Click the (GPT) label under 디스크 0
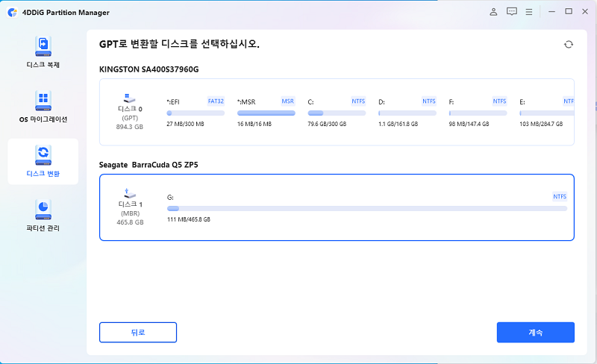Viewport: 597px width, 364px height. click(x=130, y=118)
